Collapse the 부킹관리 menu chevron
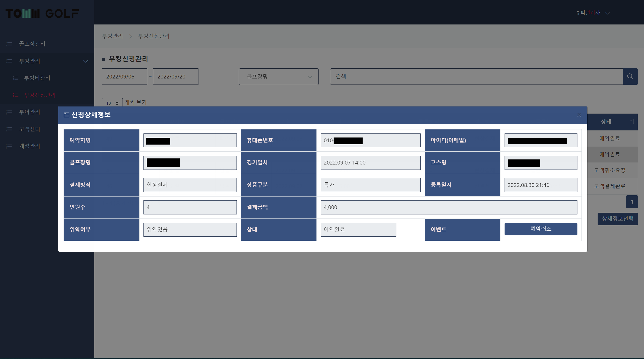Image resolution: width=644 pixels, height=359 pixels. click(86, 61)
